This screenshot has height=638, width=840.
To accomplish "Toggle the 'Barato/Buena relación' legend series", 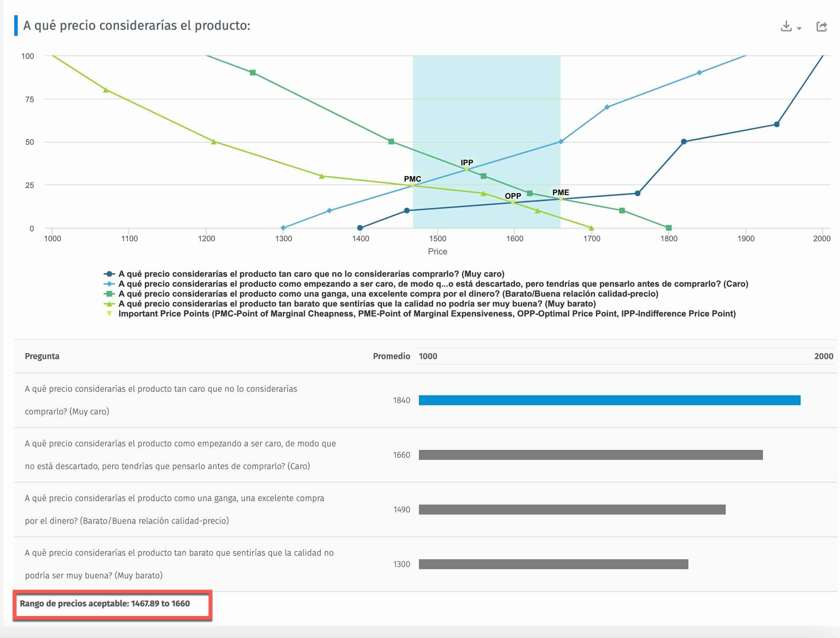I will 388,293.
